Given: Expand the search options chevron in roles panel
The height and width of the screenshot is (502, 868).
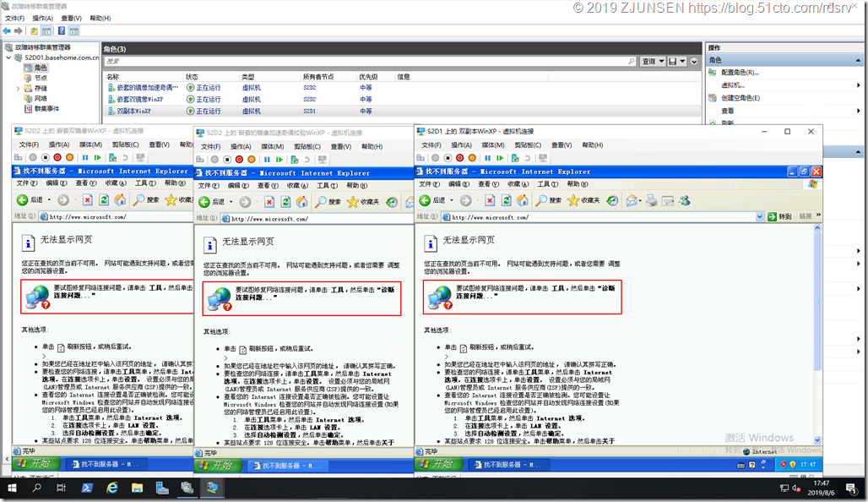Looking at the screenshot, I should [694, 62].
